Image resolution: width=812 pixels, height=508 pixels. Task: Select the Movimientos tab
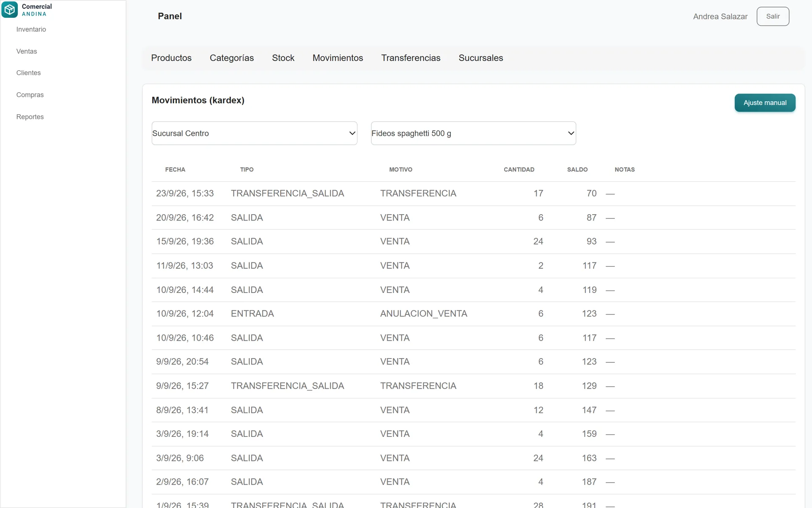(337, 58)
